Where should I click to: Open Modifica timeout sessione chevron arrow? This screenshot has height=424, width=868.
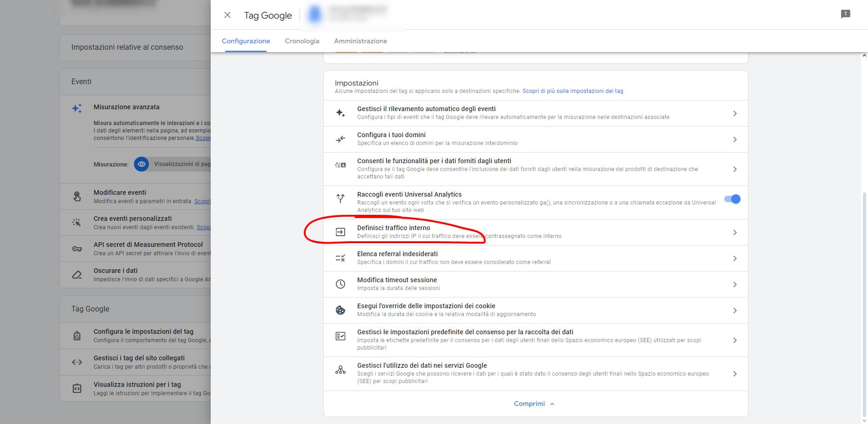point(734,285)
